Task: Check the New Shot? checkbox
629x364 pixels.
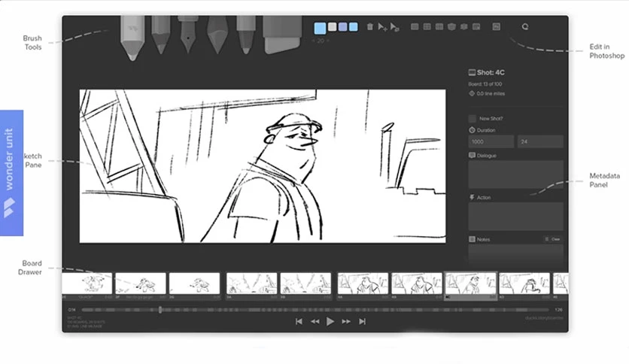Action: point(473,119)
